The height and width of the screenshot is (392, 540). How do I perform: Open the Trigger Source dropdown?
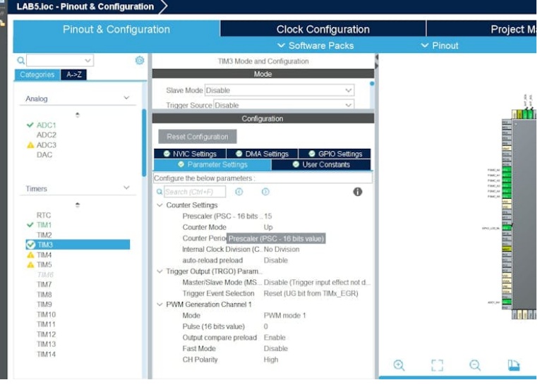[x=283, y=105]
